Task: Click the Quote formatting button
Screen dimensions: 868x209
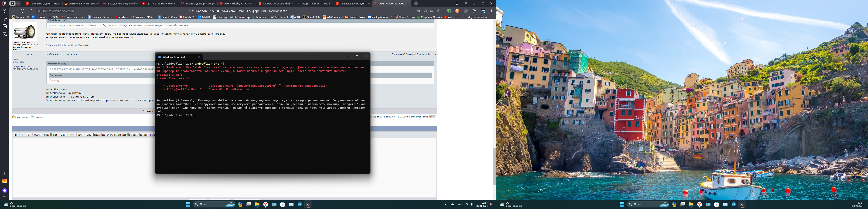Action: (x=37, y=135)
